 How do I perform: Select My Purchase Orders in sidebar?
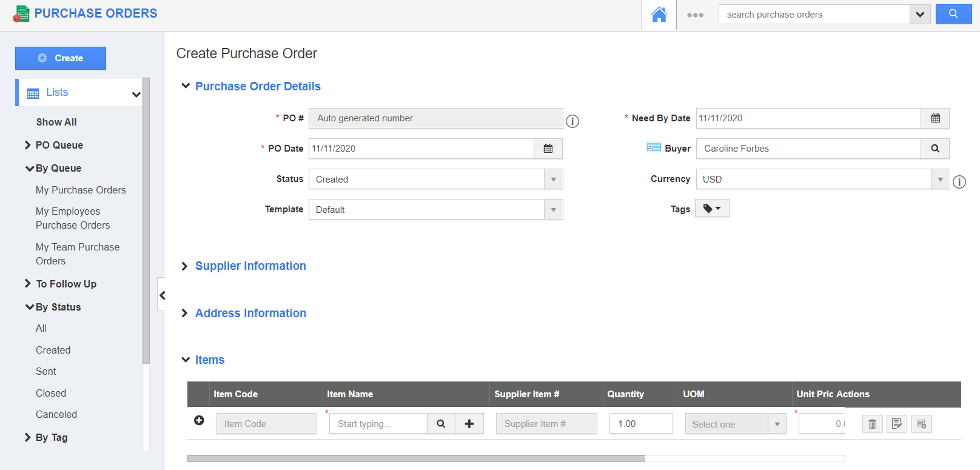(x=81, y=190)
